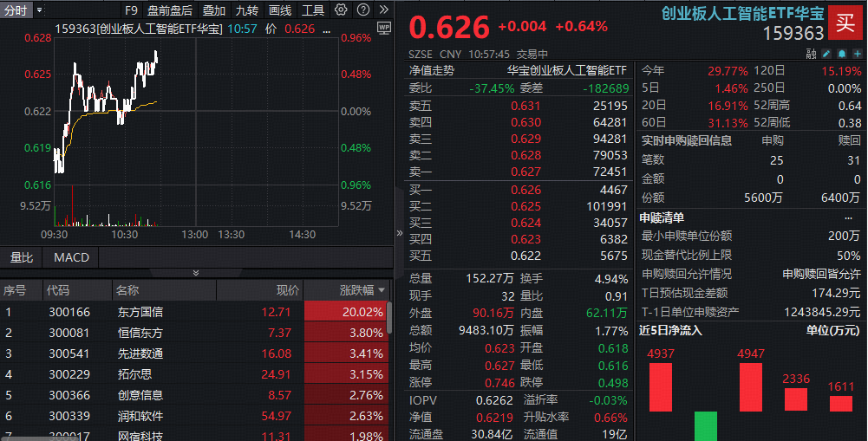The width and height of the screenshot is (868, 441).
Task: Click the constituent list vertical scrollbar
Action: (389, 316)
